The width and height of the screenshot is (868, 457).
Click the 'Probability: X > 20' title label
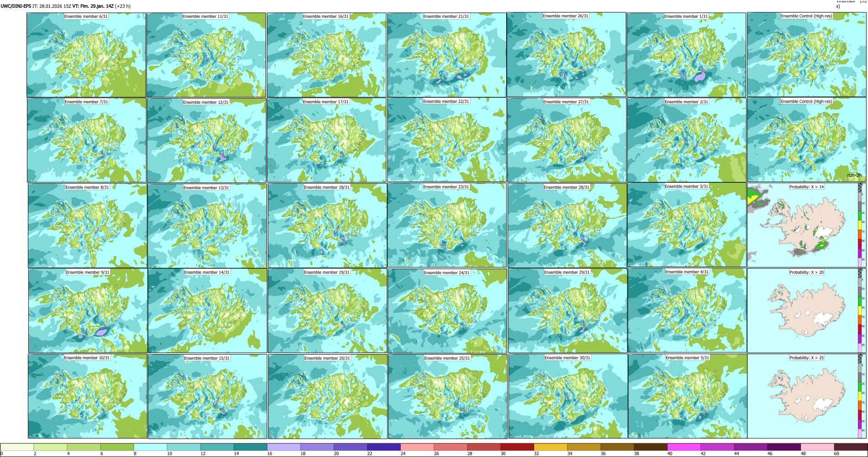(806, 272)
